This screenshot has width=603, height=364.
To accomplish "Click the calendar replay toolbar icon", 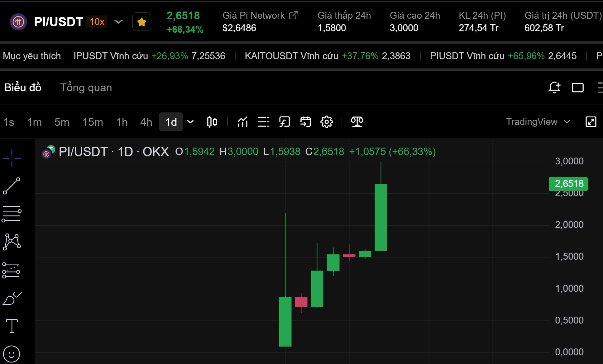I will pos(305,122).
